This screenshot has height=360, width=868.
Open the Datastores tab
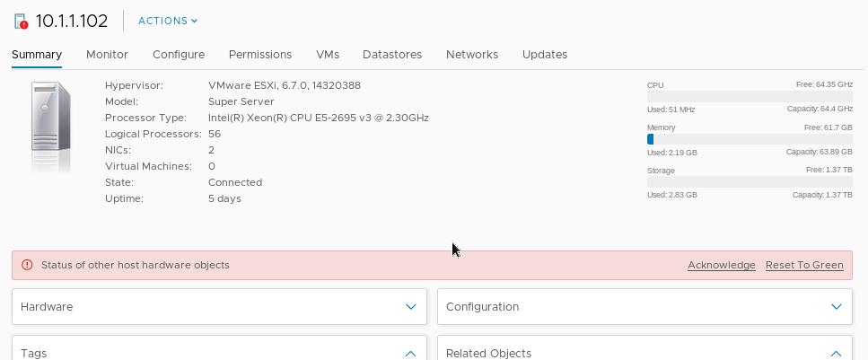click(392, 55)
